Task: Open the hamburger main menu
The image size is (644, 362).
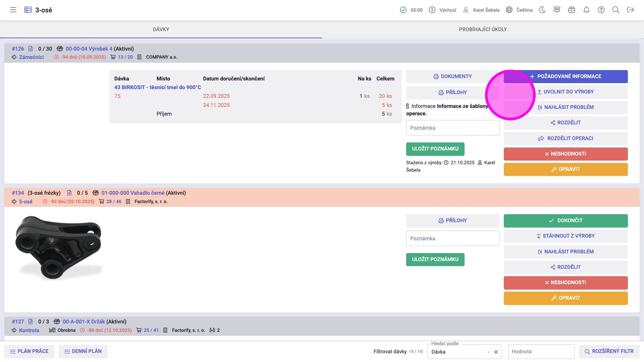Action: point(13,10)
